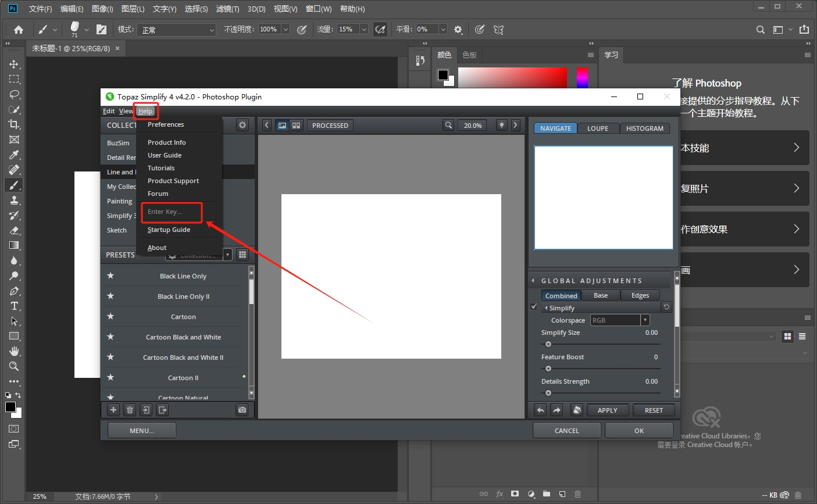817x504 pixels.
Task: Choose Preferences from the Help menu
Action: (x=166, y=124)
